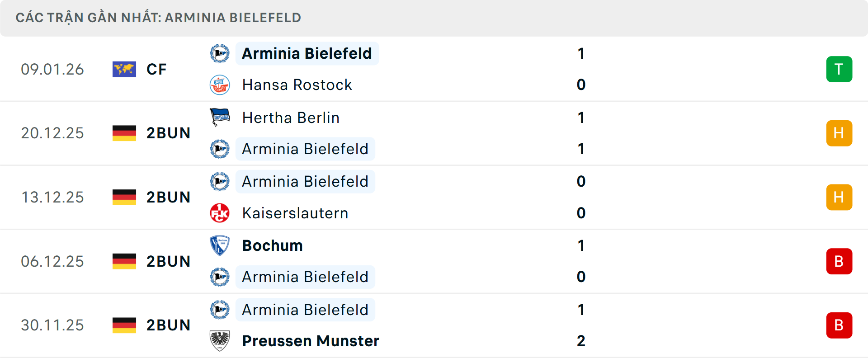Click the yellow H result indicator on 13.12.25
The height and width of the screenshot is (358, 868).
(839, 197)
